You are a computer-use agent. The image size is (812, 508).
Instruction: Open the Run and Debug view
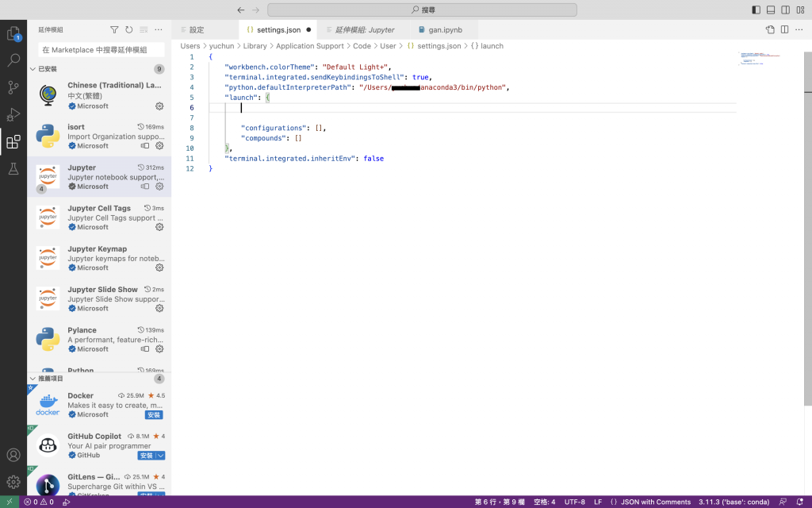[13, 114]
